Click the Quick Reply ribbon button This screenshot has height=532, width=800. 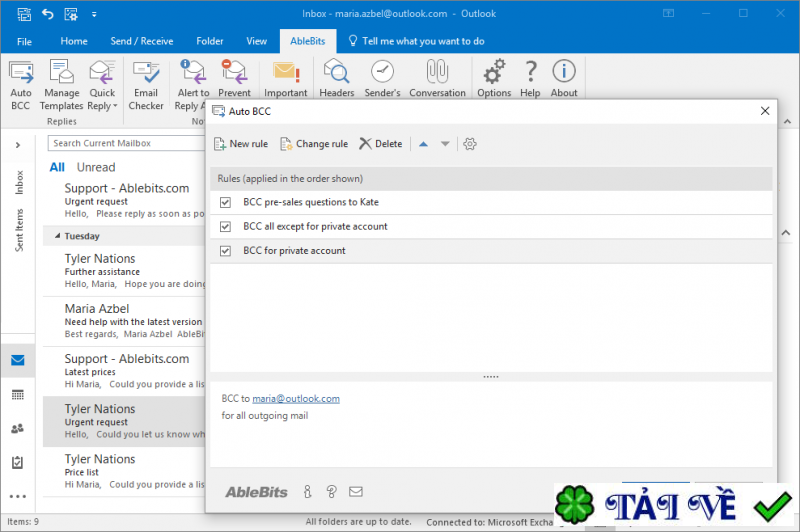pyautogui.click(x=102, y=85)
